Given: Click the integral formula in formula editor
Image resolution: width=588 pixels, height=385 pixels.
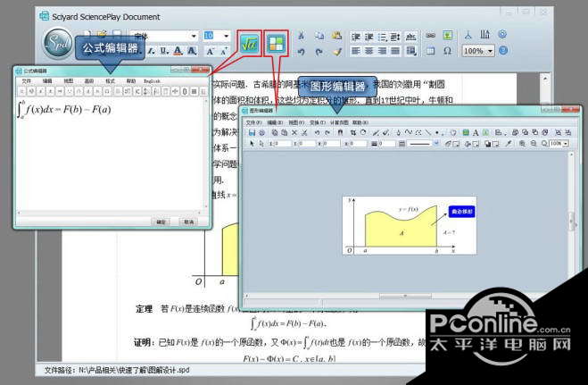Looking at the screenshot, I should pos(64,109).
